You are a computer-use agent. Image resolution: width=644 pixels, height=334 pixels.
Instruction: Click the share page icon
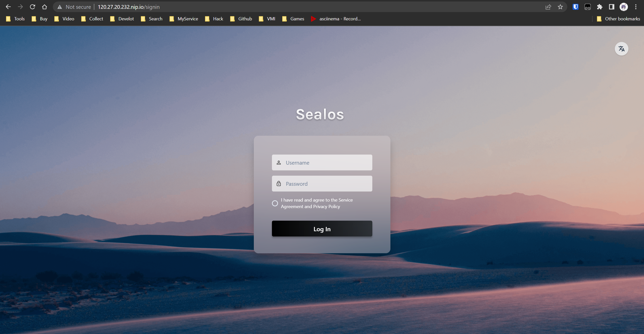tap(548, 7)
